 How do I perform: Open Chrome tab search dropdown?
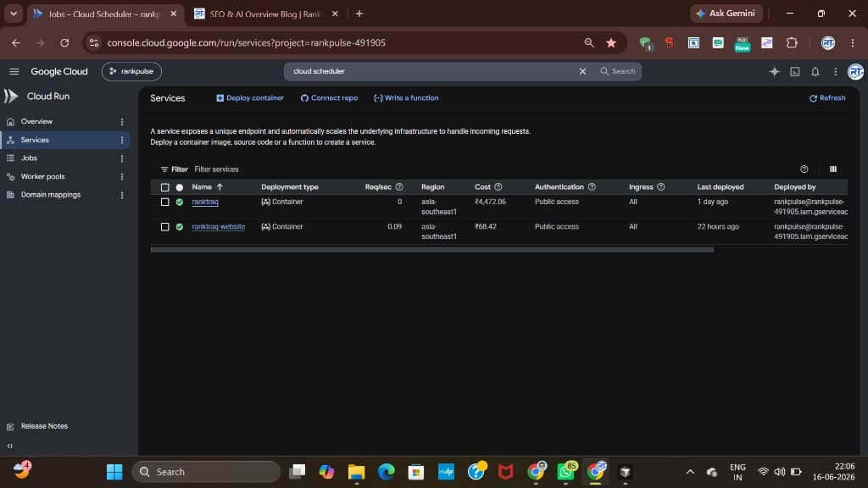(x=14, y=14)
